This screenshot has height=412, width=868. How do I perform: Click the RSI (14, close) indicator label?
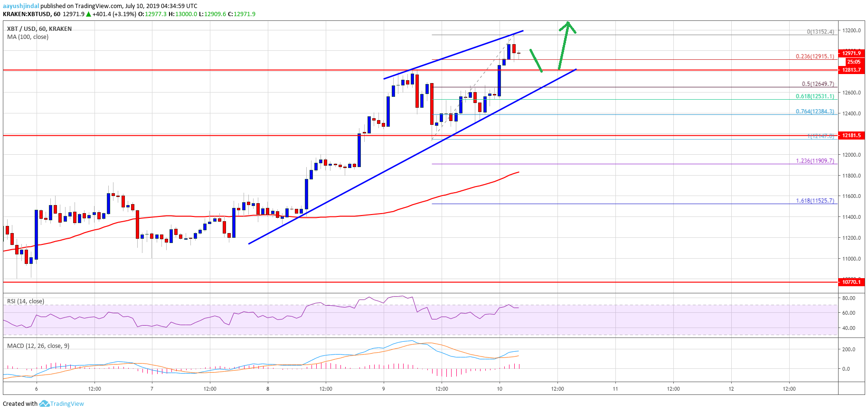26,301
